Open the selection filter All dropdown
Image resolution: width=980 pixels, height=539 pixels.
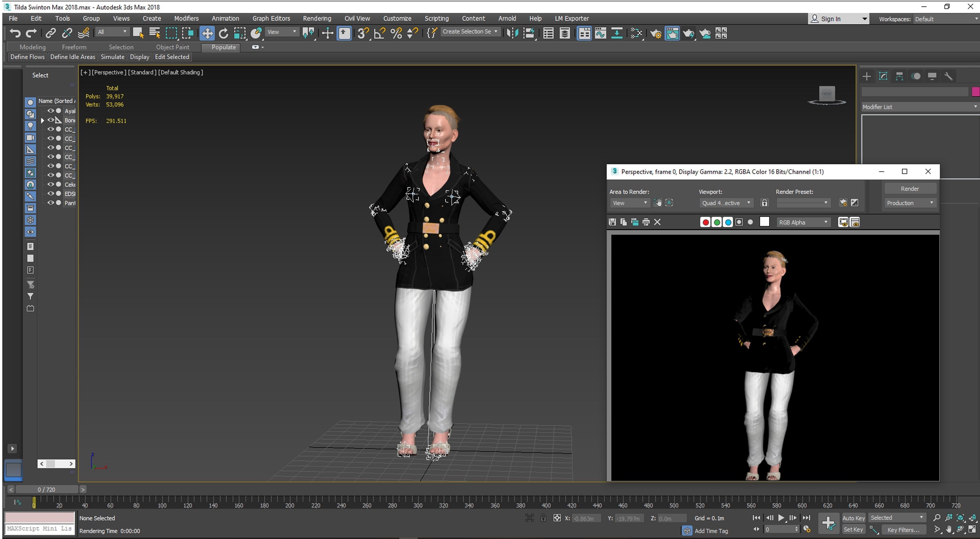112,32
